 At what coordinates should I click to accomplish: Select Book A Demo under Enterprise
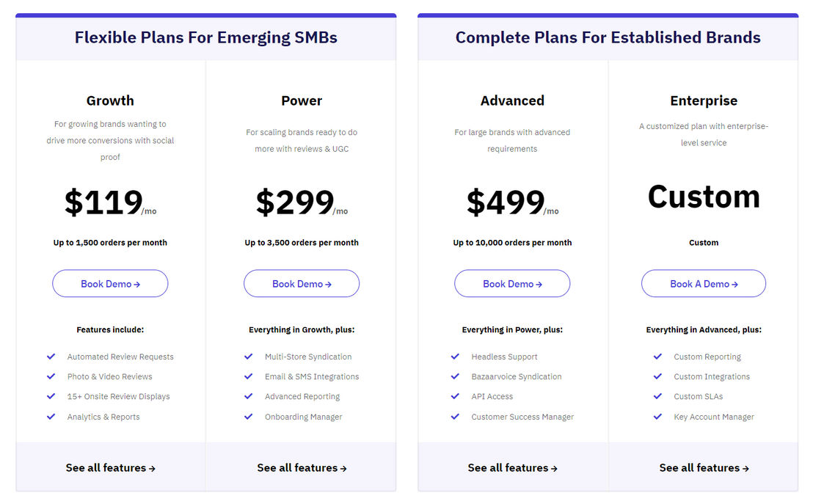(704, 284)
